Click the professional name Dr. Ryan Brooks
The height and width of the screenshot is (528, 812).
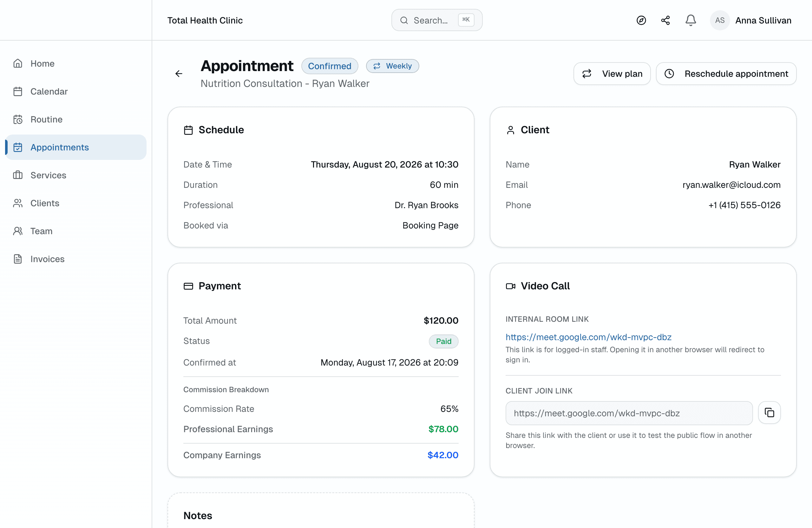click(x=426, y=205)
